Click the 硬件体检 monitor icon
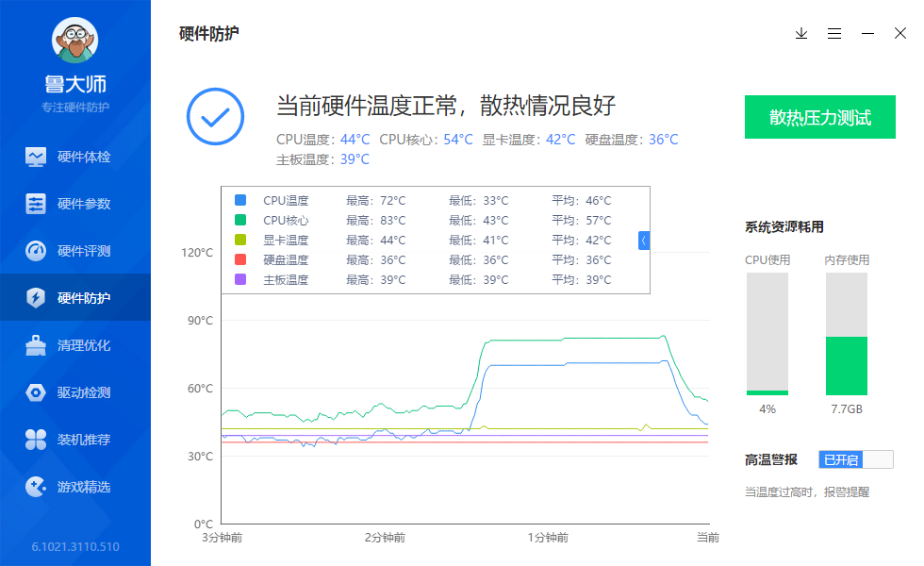The width and height of the screenshot is (924, 566). (x=36, y=157)
